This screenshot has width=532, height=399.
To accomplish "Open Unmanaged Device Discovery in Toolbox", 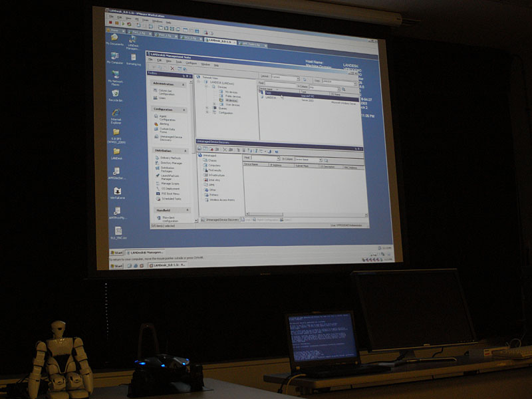I will (x=169, y=138).
